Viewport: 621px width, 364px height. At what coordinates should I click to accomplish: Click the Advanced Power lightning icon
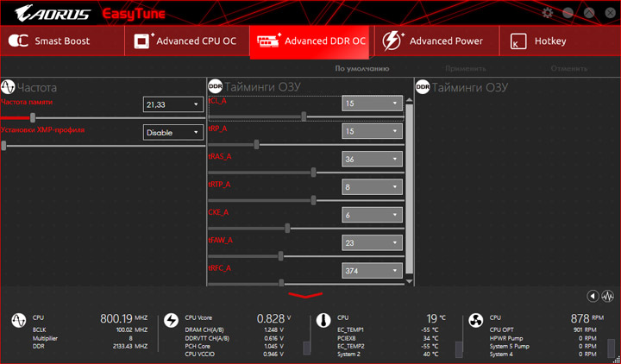click(392, 41)
